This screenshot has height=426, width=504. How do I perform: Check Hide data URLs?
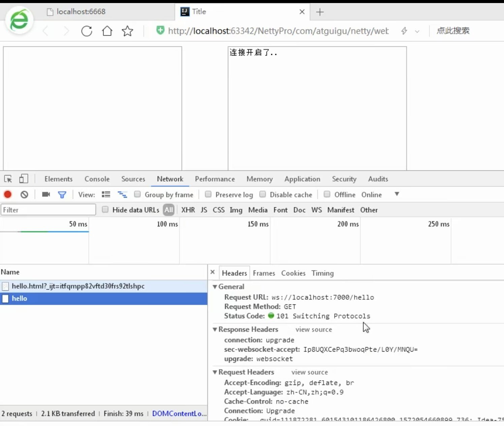pyautogui.click(x=105, y=209)
